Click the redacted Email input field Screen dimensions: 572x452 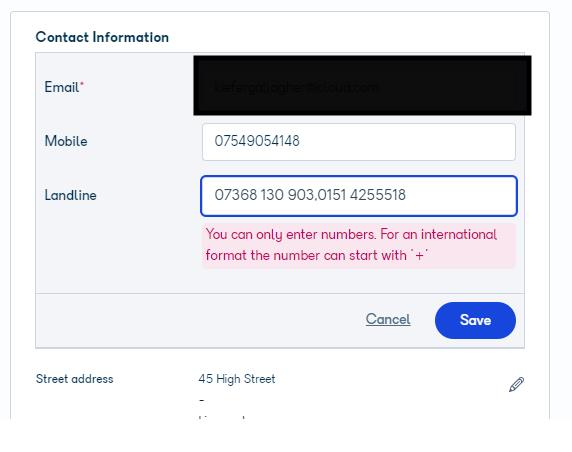362,86
